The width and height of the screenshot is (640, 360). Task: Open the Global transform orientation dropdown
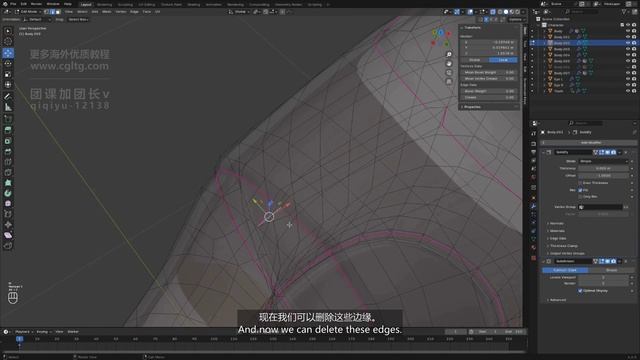point(239,12)
